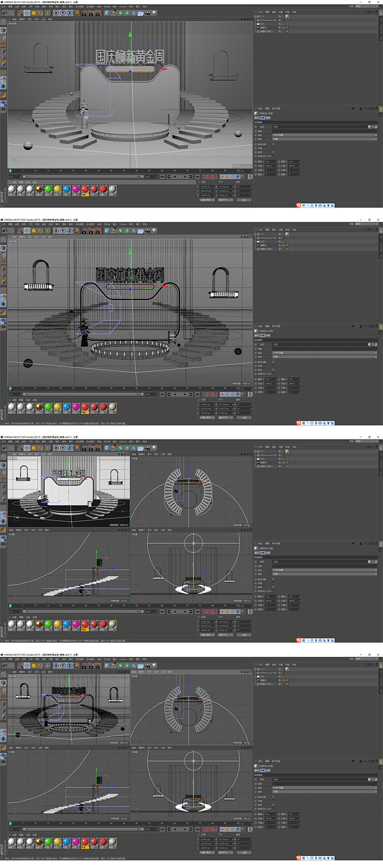Expand null object in wireframe single-view Object Manager
This screenshot has width=383, height=868.
coord(255,234)
